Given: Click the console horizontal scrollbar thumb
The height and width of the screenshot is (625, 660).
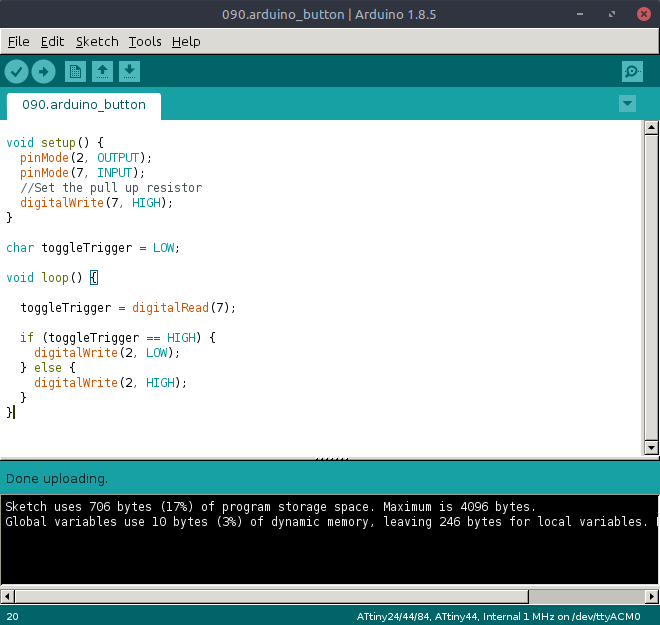Looking at the screenshot, I should coord(271,596).
